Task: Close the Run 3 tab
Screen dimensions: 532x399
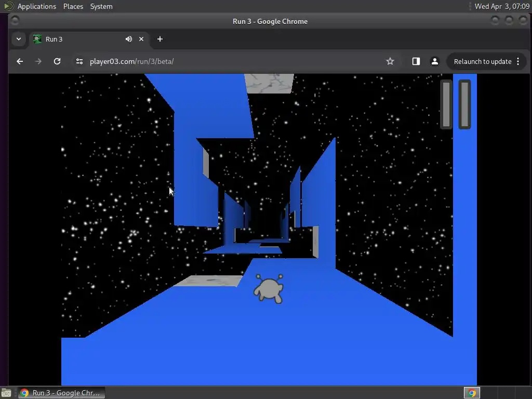Action: pos(141,39)
